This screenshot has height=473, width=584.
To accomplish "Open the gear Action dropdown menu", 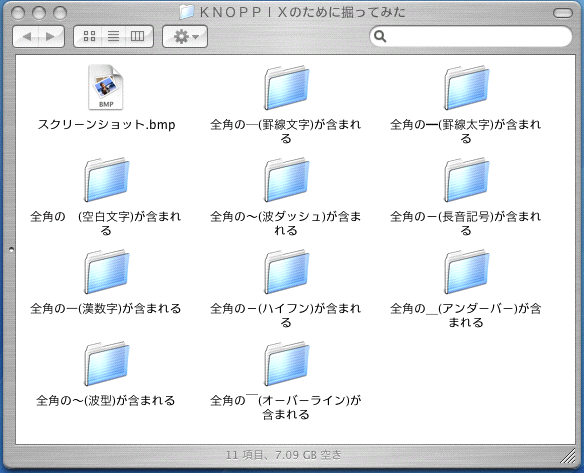I will [185, 36].
